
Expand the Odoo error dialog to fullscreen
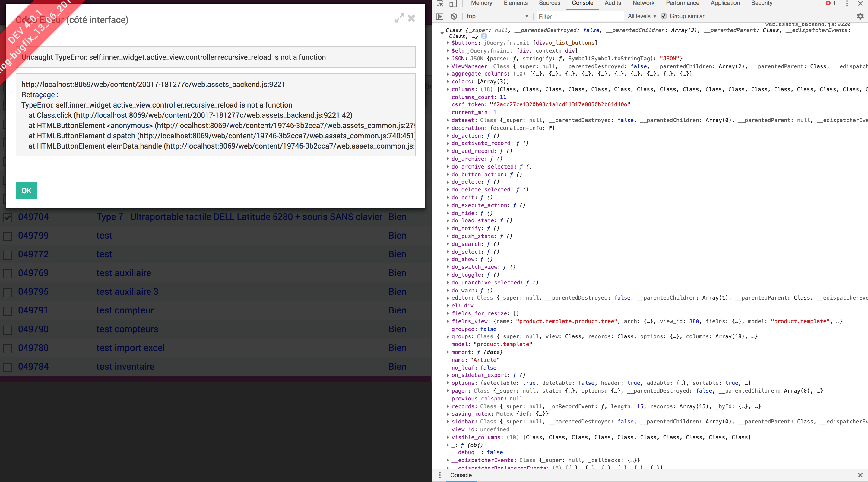pyautogui.click(x=399, y=18)
